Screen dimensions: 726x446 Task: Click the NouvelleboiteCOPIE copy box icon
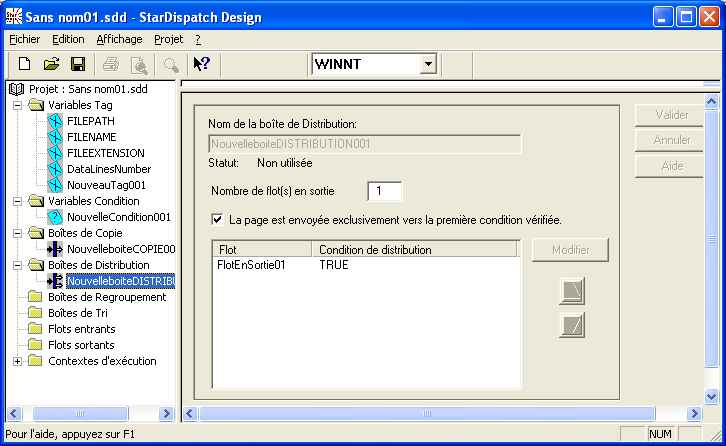(x=55, y=249)
